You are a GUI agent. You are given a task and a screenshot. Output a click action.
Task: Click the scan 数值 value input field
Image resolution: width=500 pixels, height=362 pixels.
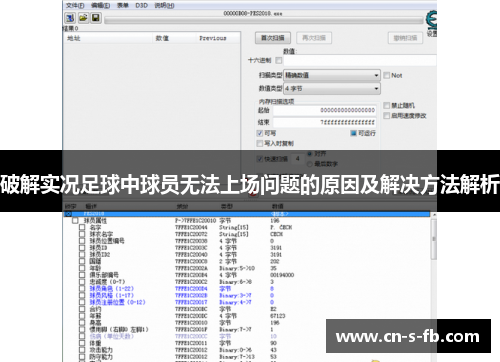360,60
